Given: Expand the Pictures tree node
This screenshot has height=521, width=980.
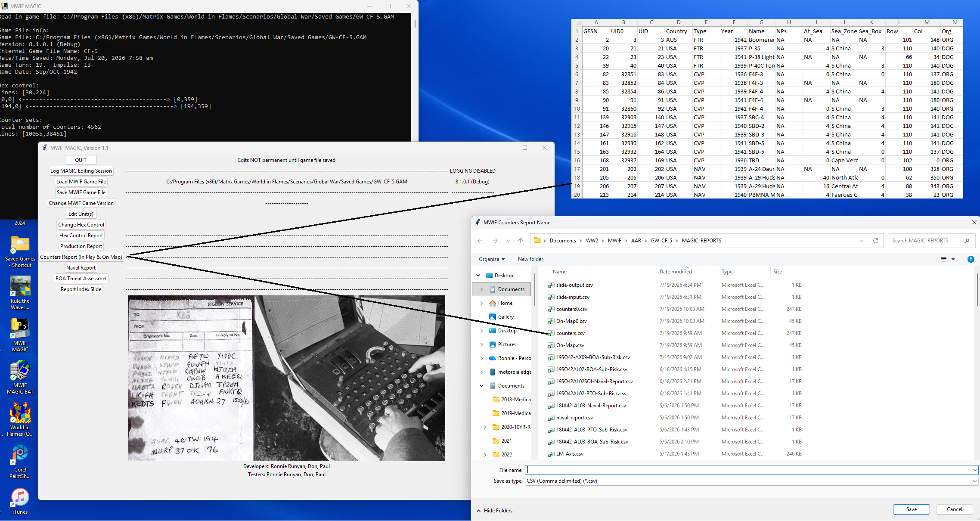Looking at the screenshot, I should point(481,344).
